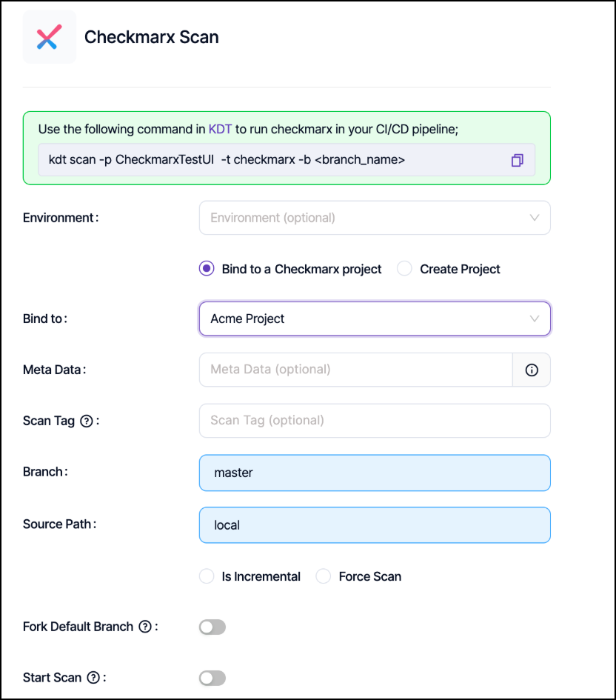This screenshot has height=700, width=616.
Task: Select the Force Scan option
Action: tap(324, 576)
